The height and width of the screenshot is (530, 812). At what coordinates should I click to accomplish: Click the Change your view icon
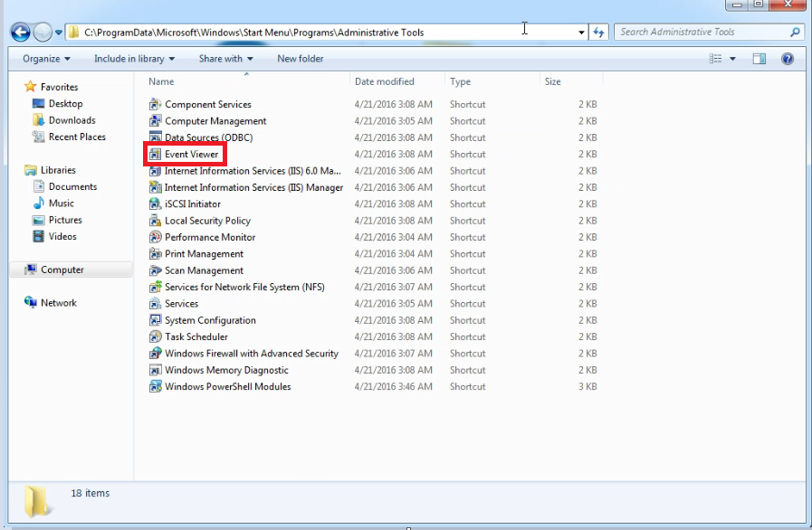click(716, 59)
